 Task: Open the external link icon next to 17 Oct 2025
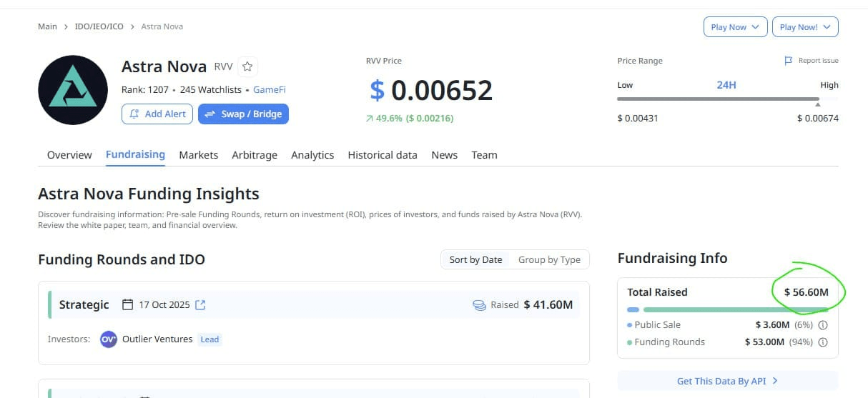pyautogui.click(x=200, y=305)
